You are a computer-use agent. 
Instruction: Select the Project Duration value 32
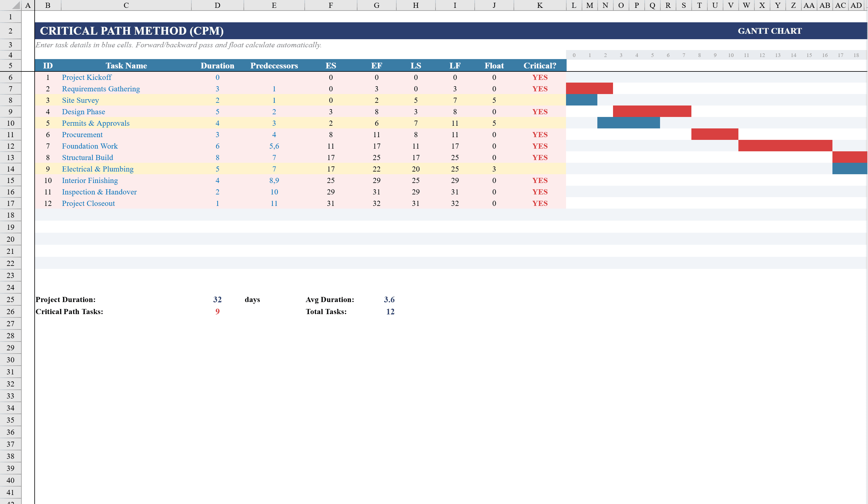pyautogui.click(x=217, y=299)
